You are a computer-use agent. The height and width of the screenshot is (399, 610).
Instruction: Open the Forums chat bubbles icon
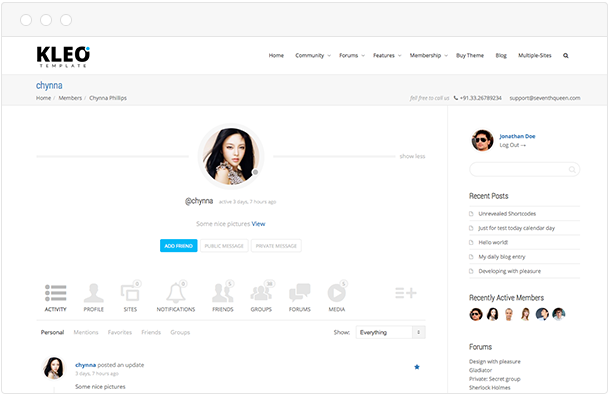[x=300, y=293]
